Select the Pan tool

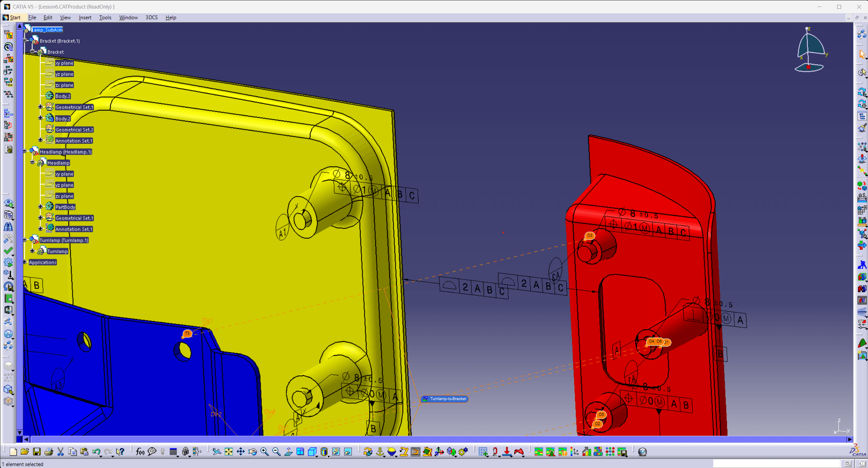pos(241,451)
